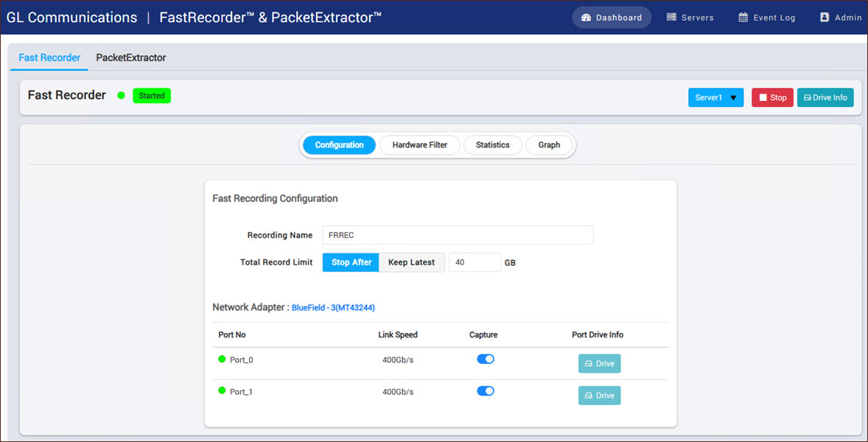This screenshot has height=442, width=868.
Task: Switch to the PacketExtractor tab
Action: point(131,57)
